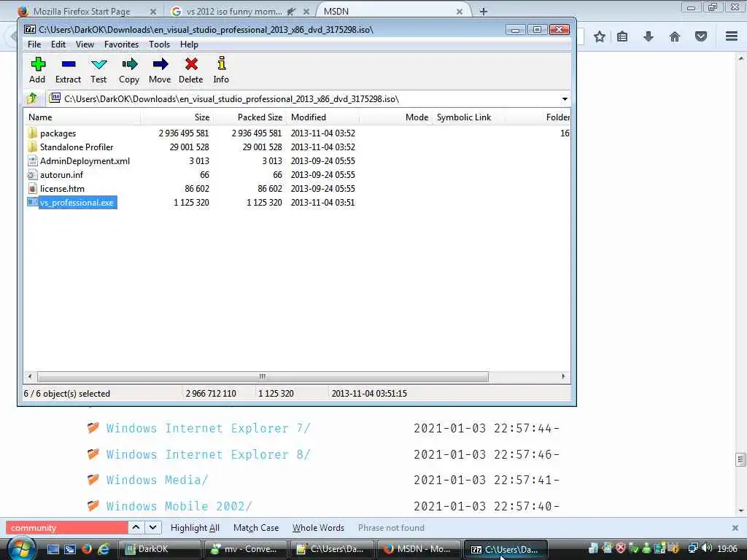The width and height of the screenshot is (747, 560).
Task: Click the vs_professional.exe file icon
Action: point(32,202)
